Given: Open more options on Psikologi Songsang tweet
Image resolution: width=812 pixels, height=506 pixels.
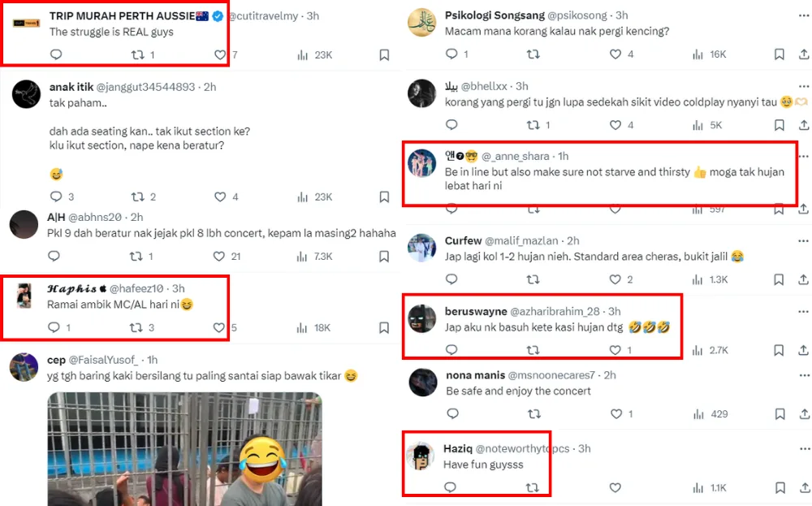Looking at the screenshot, I should click(803, 15).
